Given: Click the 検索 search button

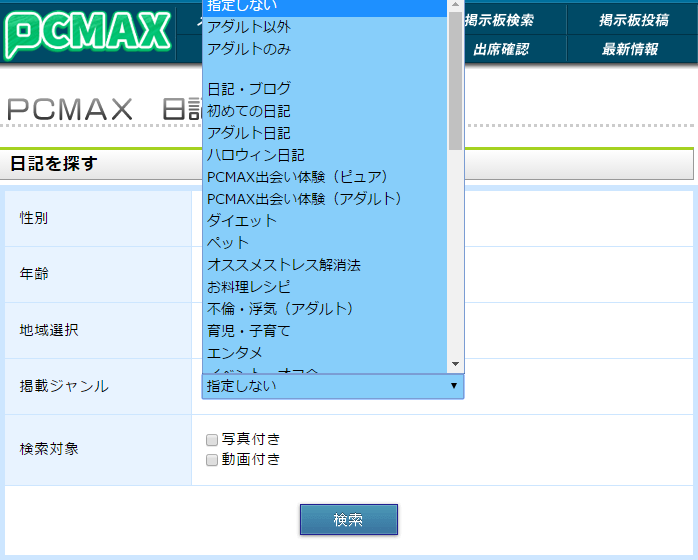Looking at the screenshot, I should (x=349, y=519).
